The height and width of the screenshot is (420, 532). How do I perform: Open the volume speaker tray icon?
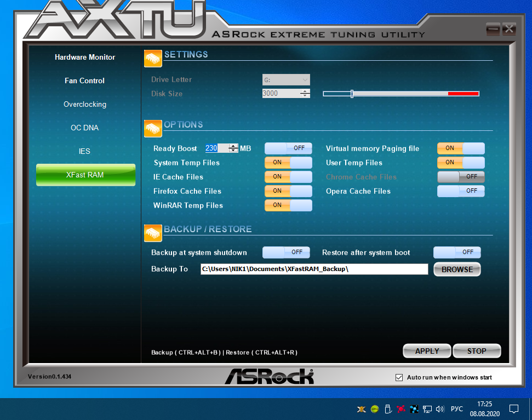440,409
